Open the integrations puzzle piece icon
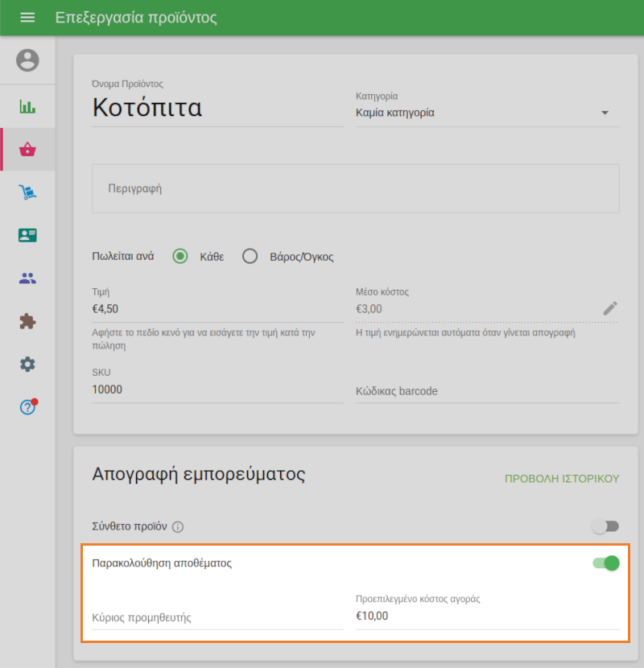Image resolution: width=644 pixels, height=668 pixels. [x=27, y=321]
